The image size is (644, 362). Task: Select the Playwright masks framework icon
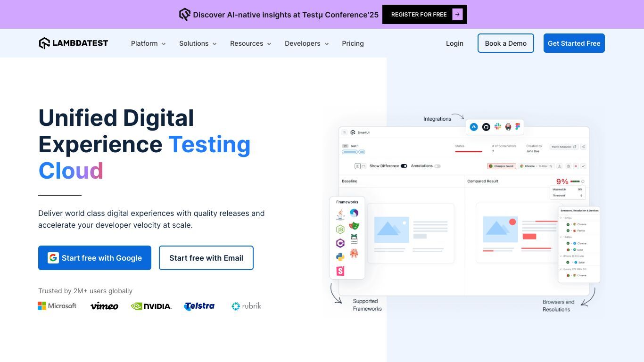click(354, 226)
